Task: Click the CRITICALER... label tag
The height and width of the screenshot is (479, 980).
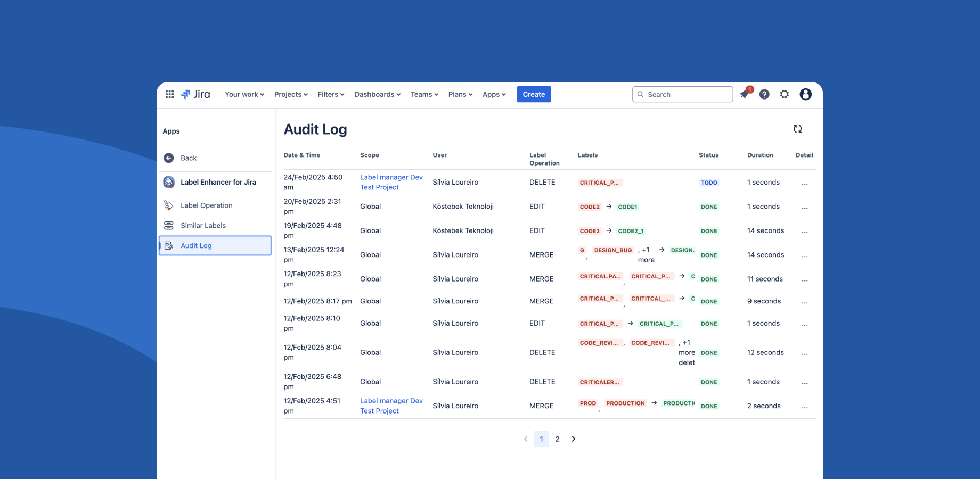Action: (x=600, y=382)
